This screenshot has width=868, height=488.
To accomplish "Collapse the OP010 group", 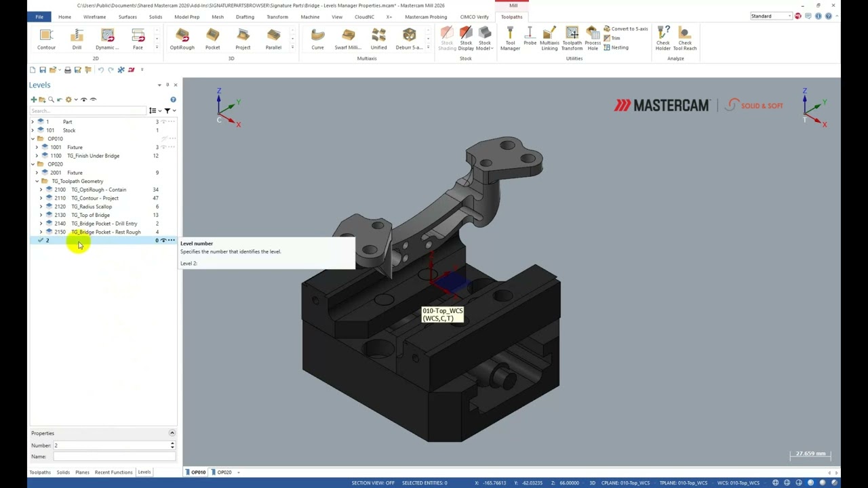I will [x=33, y=139].
